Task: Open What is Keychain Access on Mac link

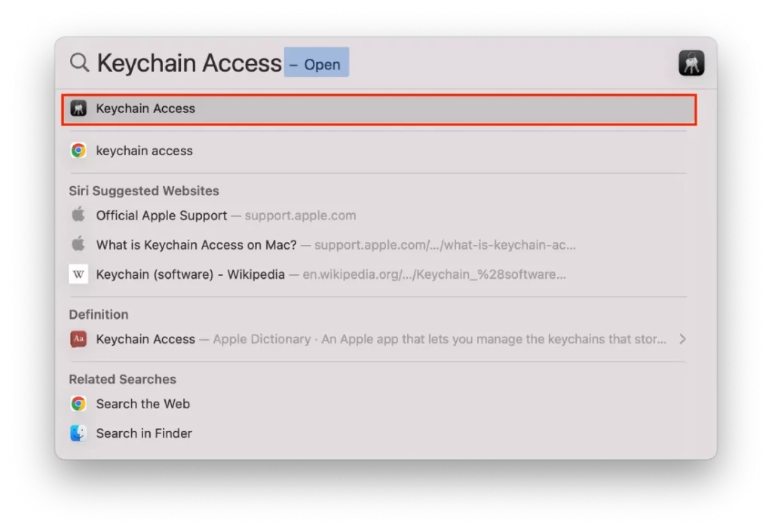Action: click(378, 245)
